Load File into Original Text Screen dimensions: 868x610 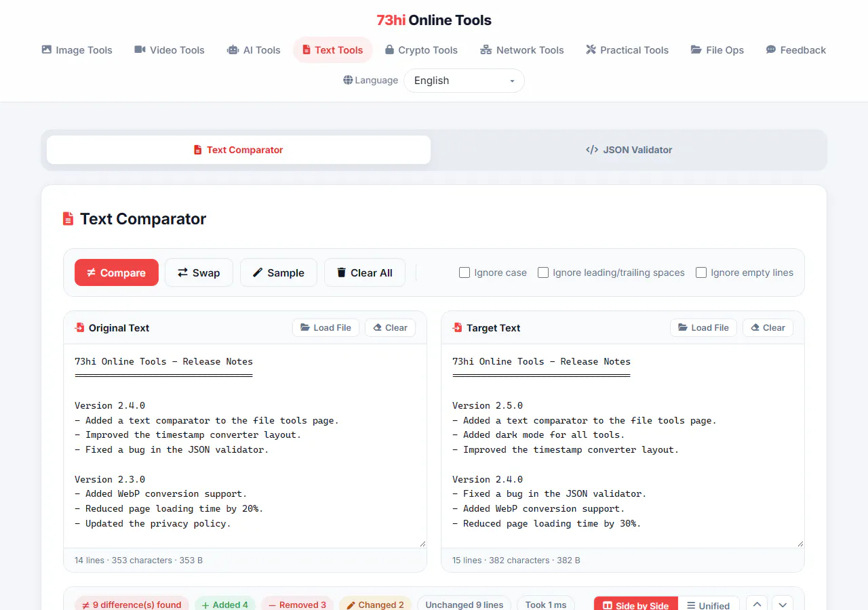pyautogui.click(x=326, y=327)
